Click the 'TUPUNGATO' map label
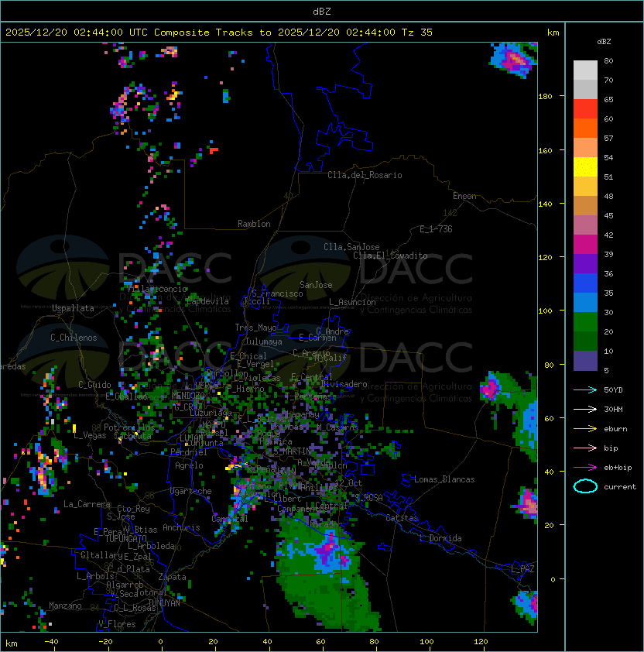The height and width of the screenshot is (652, 644). click(125, 538)
